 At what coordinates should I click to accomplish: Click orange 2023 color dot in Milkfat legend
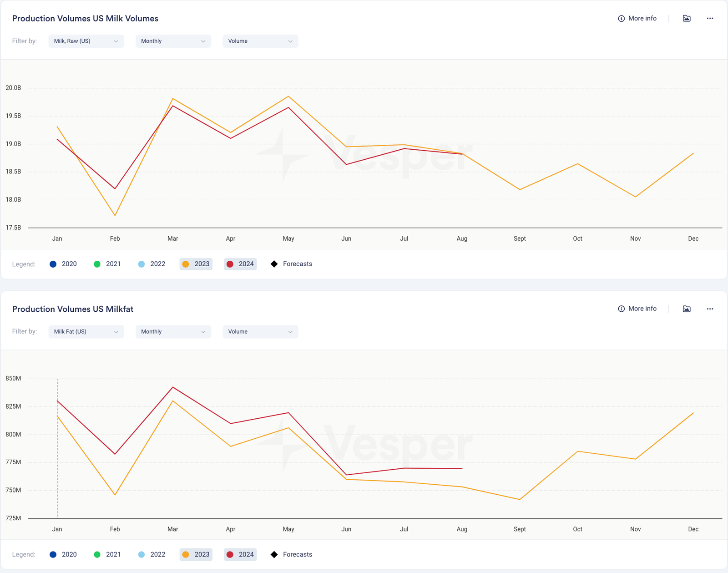pos(186,554)
